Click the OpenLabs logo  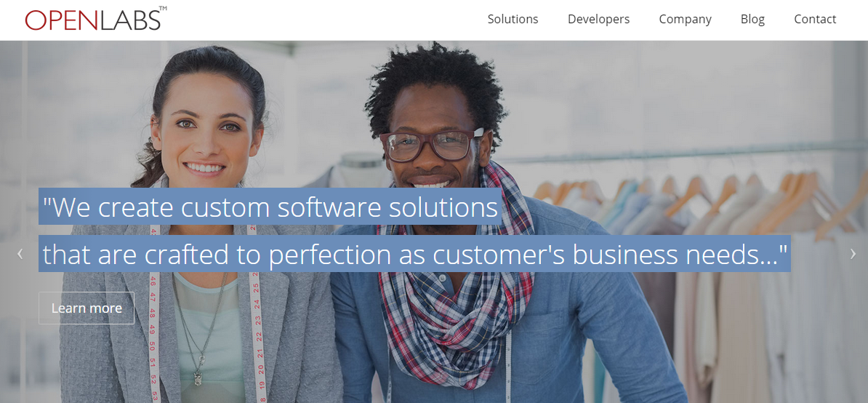96,19
